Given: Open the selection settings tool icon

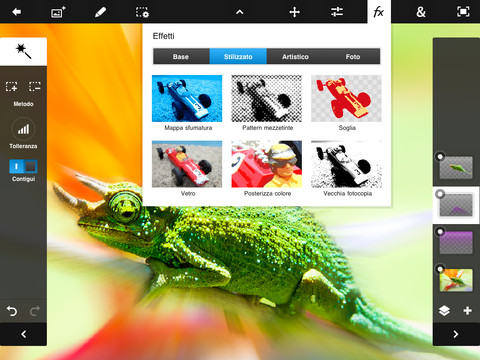Looking at the screenshot, I should 142,12.
